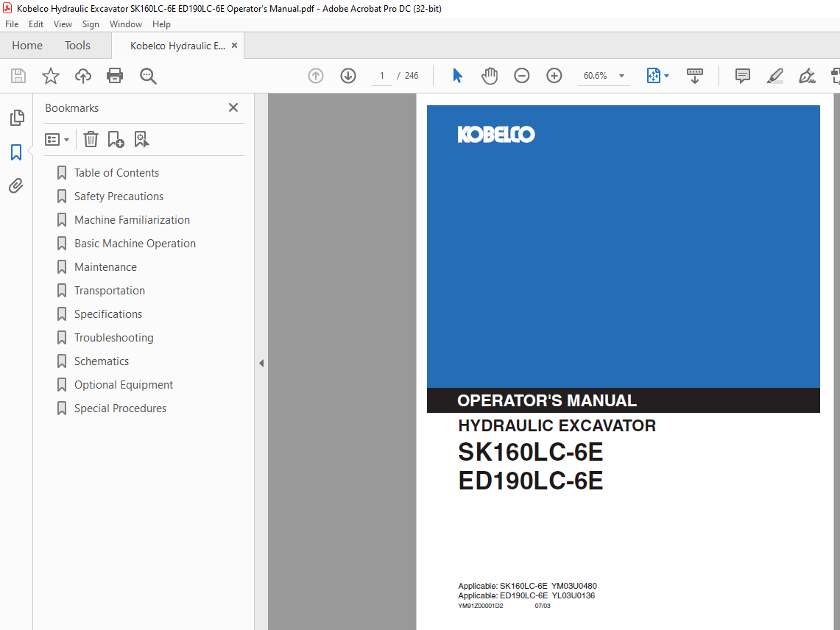Click the Zoom Out minus icon

(x=522, y=76)
